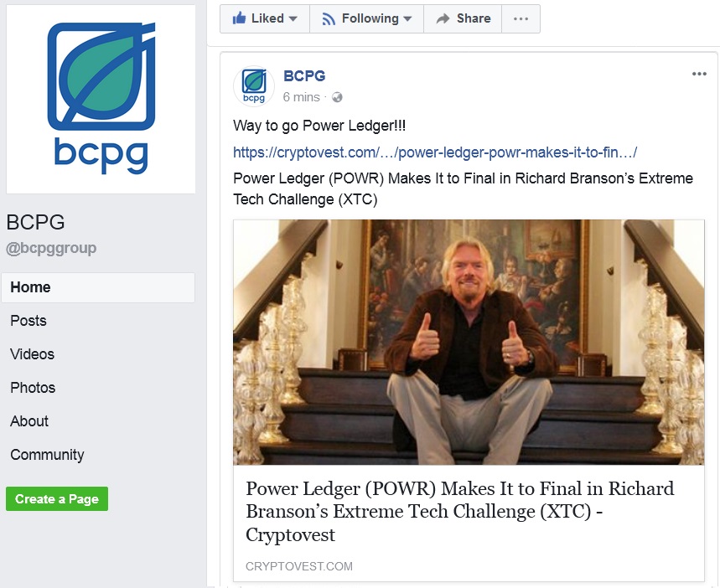Click the share arrow icon
The width and height of the screenshot is (720, 588).
(x=443, y=18)
